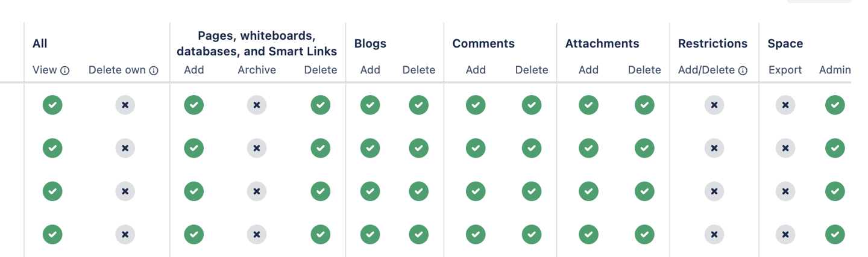
Task: Click the Space column group header
Action: (785, 43)
